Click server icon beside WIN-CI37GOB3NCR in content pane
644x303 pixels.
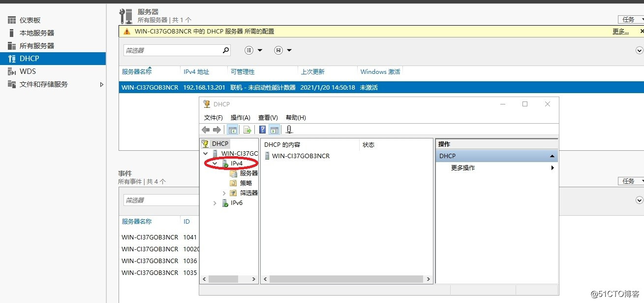267,156
